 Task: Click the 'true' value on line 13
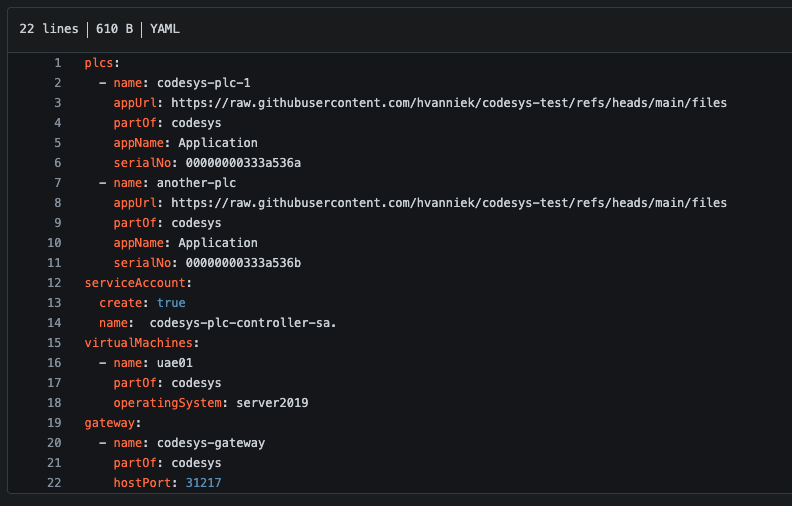171,303
